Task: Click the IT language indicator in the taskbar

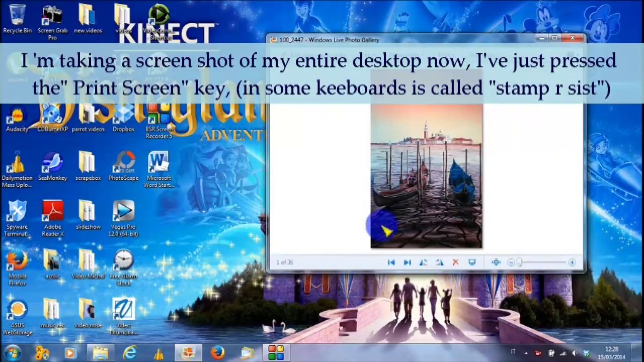Action: pyautogui.click(x=513, y=352)
